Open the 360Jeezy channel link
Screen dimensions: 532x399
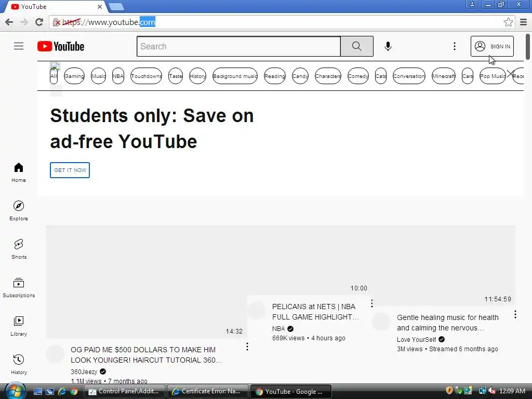click(84, 372)
